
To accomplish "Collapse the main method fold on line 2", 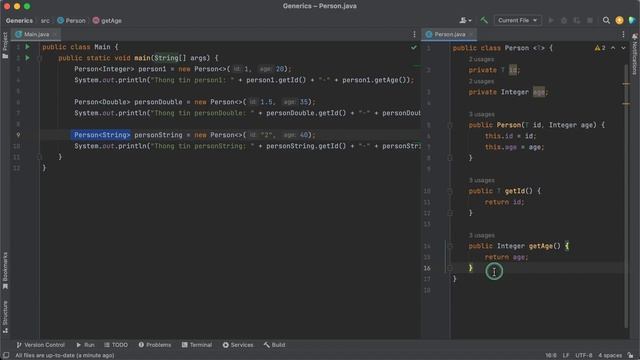I will (x=40, y=58).
